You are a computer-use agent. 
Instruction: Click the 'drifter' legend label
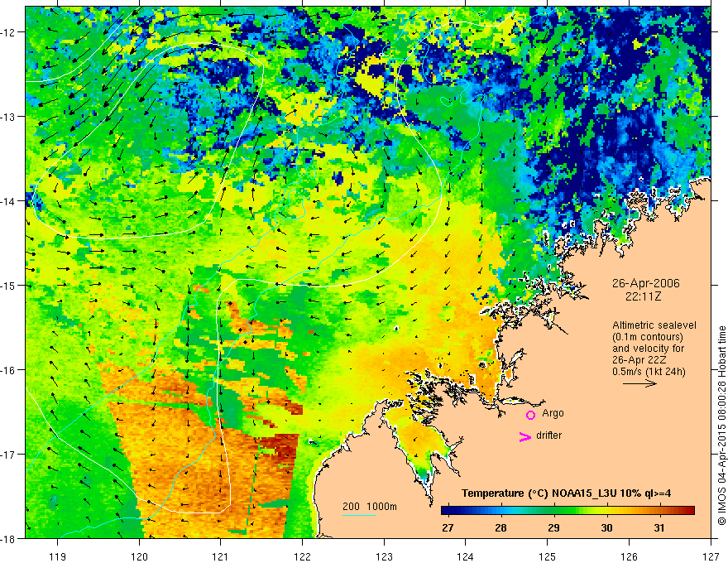(548, 435)
